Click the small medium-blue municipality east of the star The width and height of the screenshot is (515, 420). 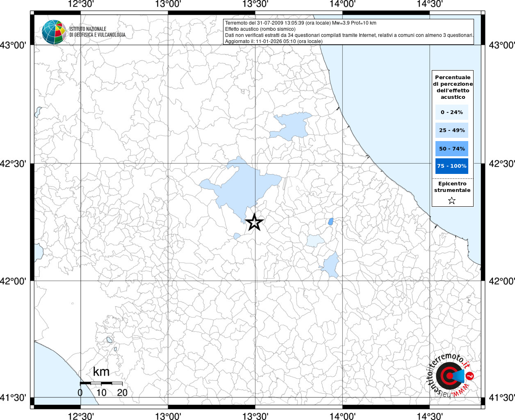point(330,221)
